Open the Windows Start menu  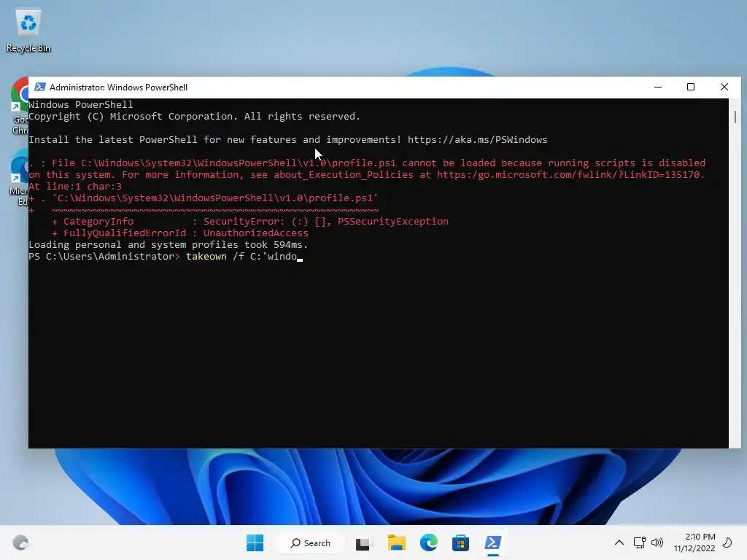click(255, 542)
